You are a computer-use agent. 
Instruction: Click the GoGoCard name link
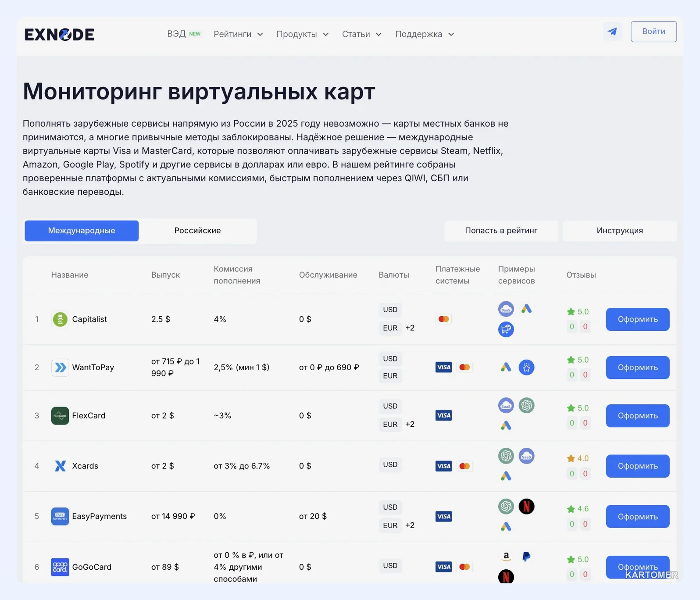click(x=92, y=567)
